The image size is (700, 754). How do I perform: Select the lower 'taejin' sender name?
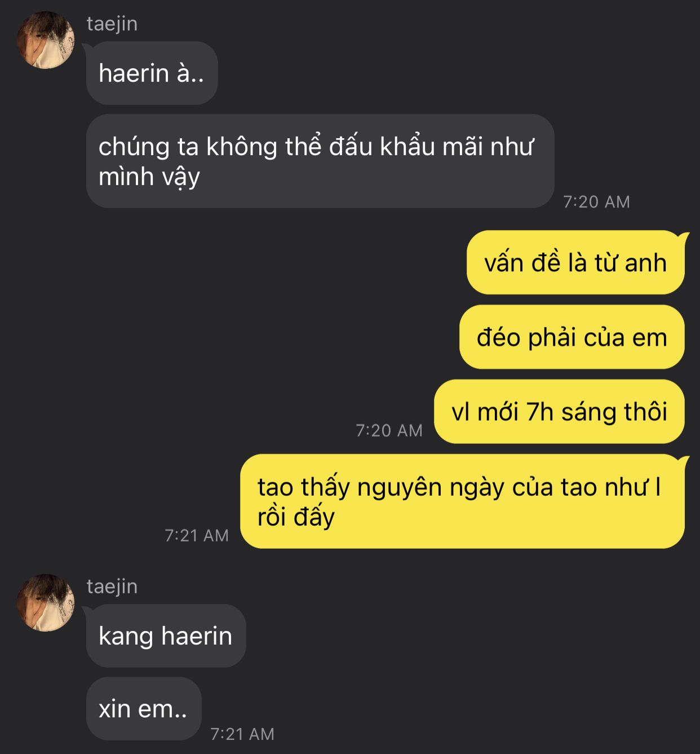click(x=112, y=587)
